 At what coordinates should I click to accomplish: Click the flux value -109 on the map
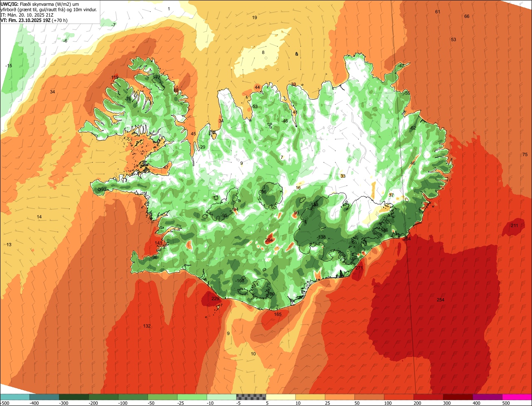coord(270,294)
